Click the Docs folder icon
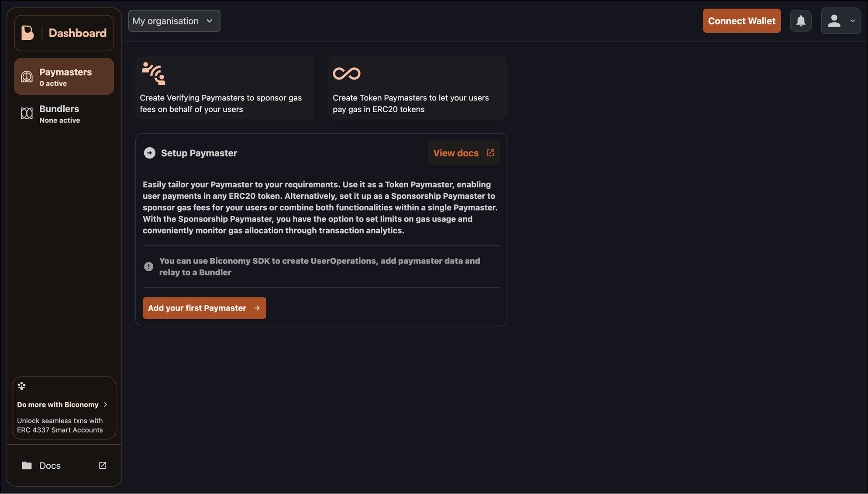The height and width of the screenshot is (494, 868). pos(27,466)
